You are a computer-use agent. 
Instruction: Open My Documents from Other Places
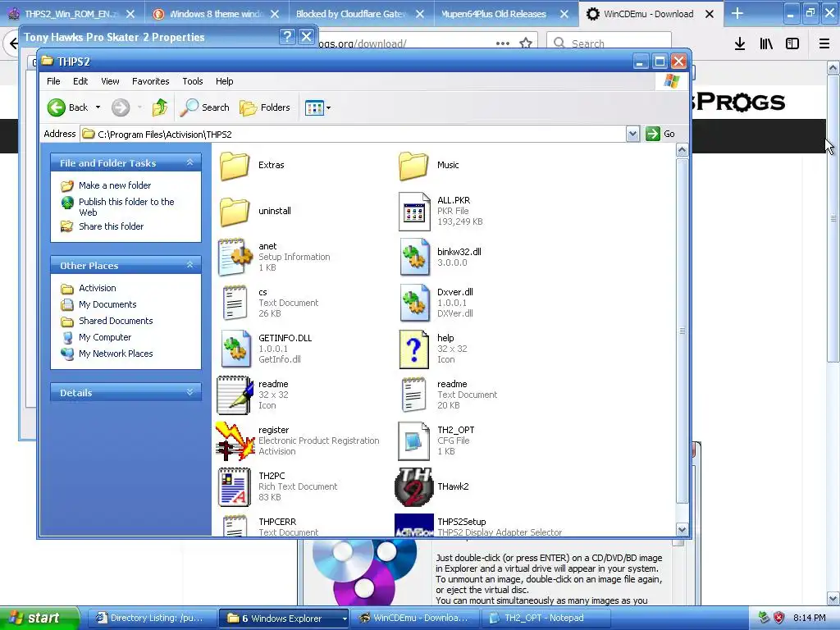[107, 305]
